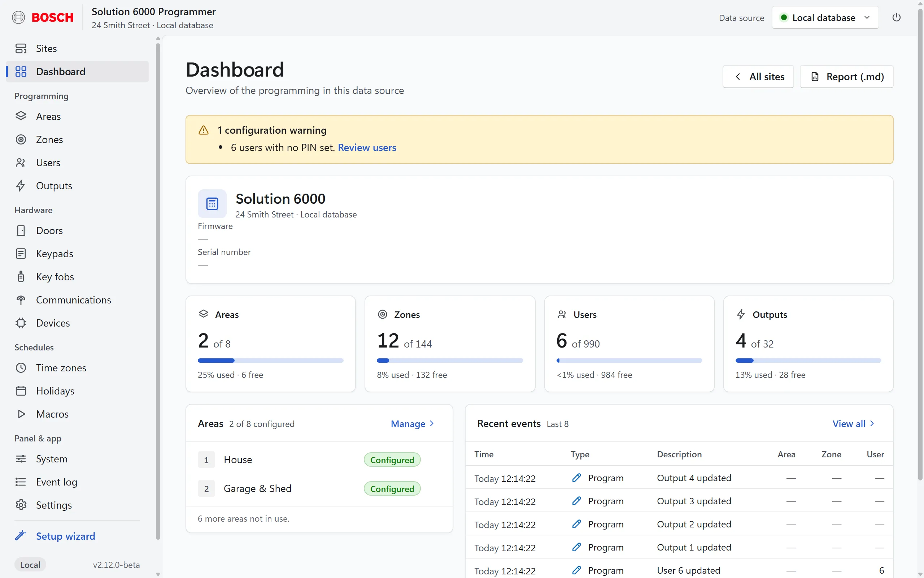Click the Output 4 updated event

pos(679,478)
